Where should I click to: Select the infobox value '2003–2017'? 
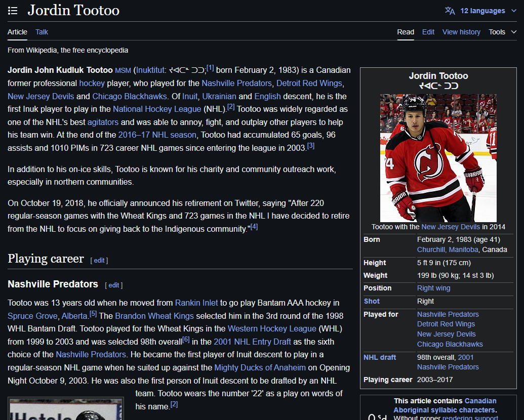pos(435,380)
